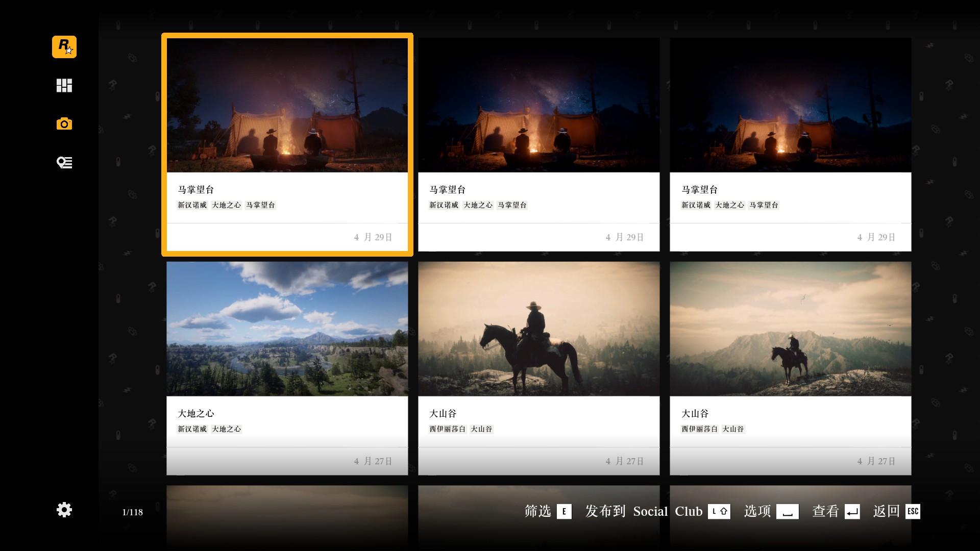Viewport: 980px width, 551px height.
Task: Click the 新汉诺威 tag on second photo
Action: click(444, 205)
